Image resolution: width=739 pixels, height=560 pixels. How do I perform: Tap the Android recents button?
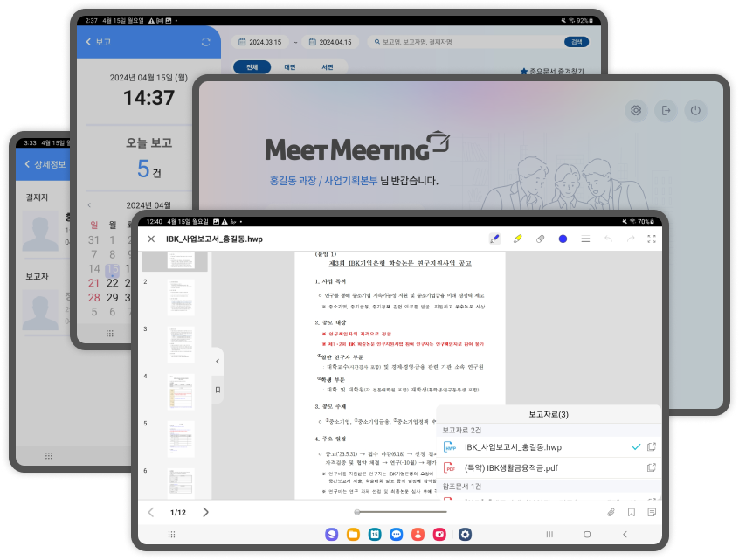click(549, 535)
